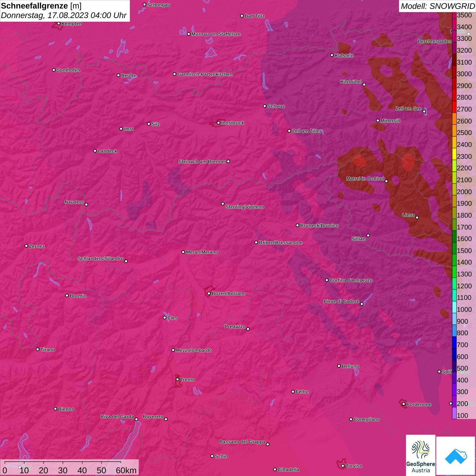476x476 pixels.
Task: Click the Feltre city marker
Action: tap(293, 392)
